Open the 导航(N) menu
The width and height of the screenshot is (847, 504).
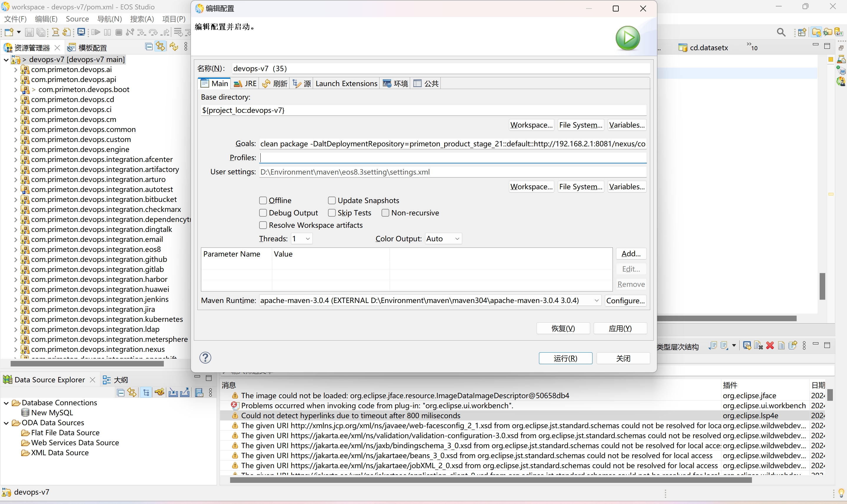(109, 19)
